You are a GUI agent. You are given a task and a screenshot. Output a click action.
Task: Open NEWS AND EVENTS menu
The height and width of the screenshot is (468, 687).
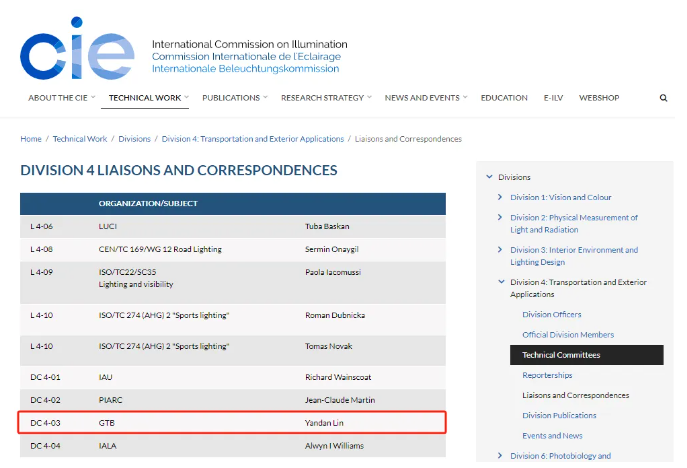point(422,98)
